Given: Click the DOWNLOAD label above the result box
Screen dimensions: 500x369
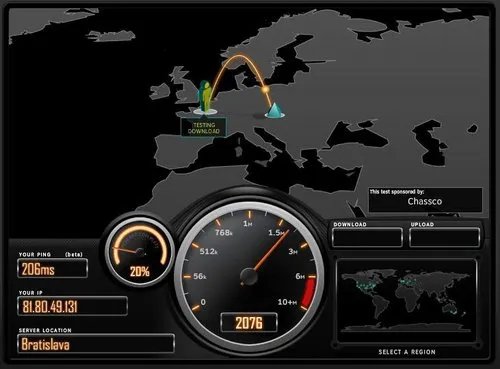Looking at the screenshot, I should pos(350,224).
